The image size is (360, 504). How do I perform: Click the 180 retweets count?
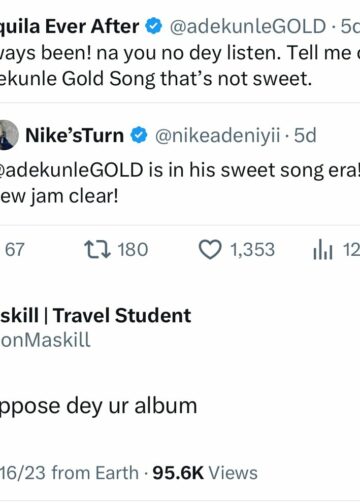point(133,250)
